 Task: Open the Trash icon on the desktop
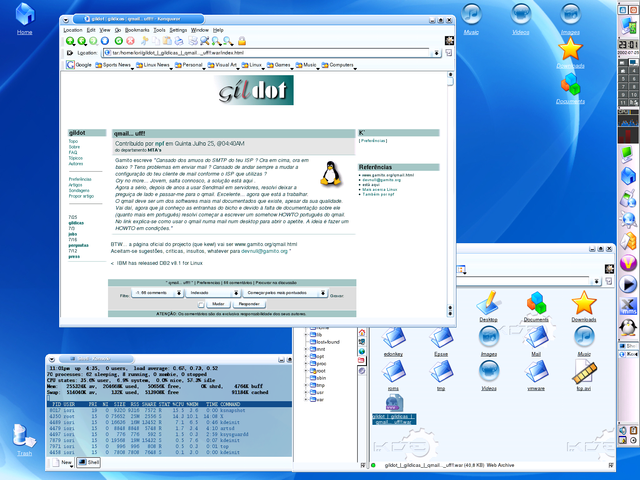[24, 438]
